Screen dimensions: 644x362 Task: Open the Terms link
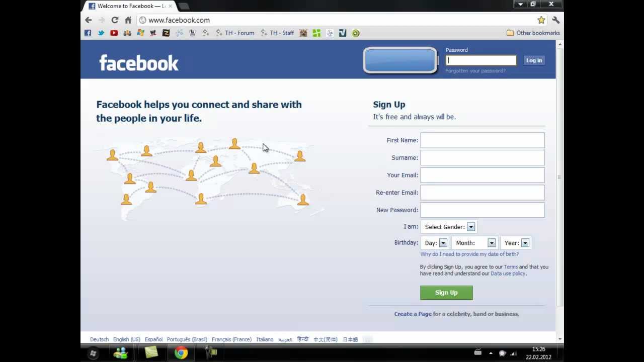511,267
